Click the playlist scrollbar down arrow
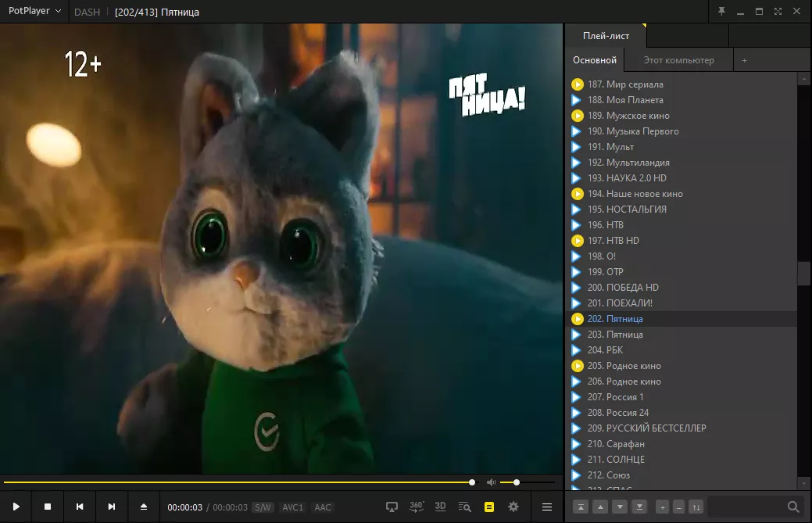The width and height of the screenshot is (812, 523). coord(804,484)
